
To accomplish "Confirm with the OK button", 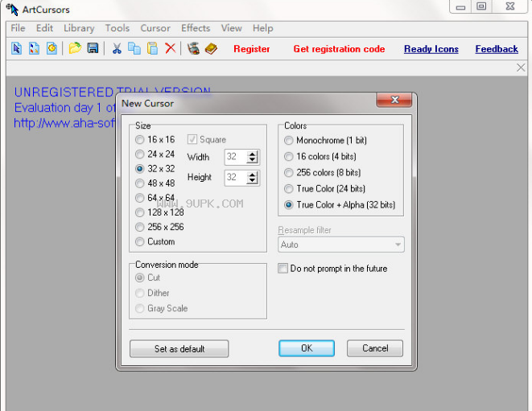I will click(307, 348).
